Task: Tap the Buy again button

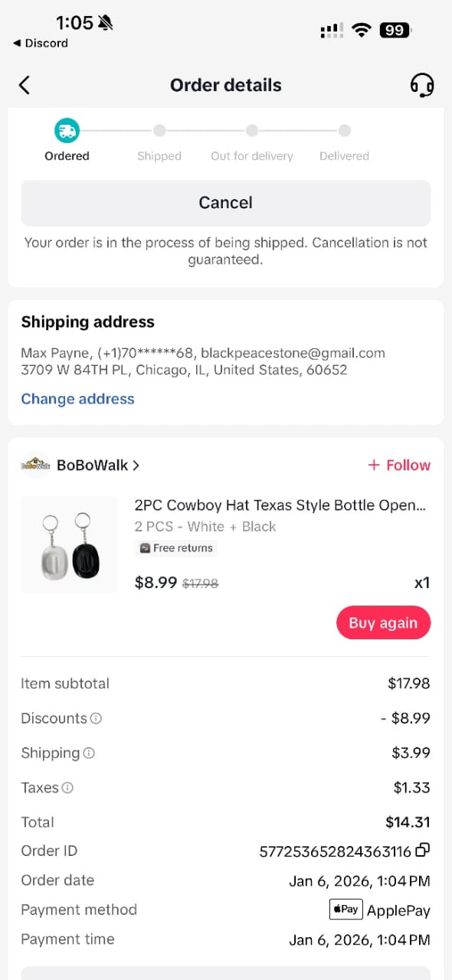Action: [383, 622]
